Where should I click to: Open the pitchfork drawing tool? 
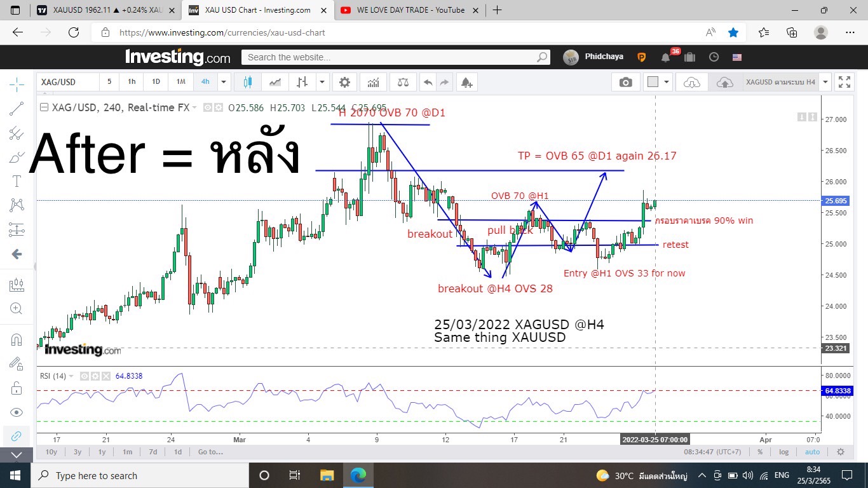pyautogui.click(x=17, y=133)
